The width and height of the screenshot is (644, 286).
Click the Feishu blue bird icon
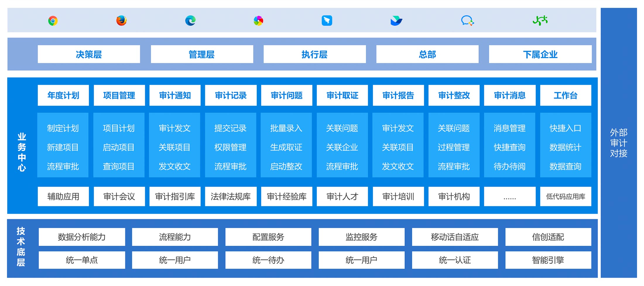coord(396,21)
